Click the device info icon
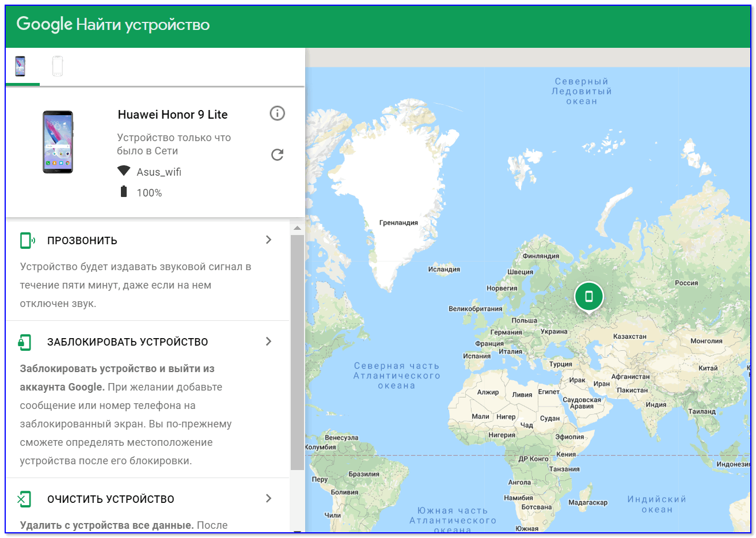This screenshot has height=538, width=756. pos(277,113)
